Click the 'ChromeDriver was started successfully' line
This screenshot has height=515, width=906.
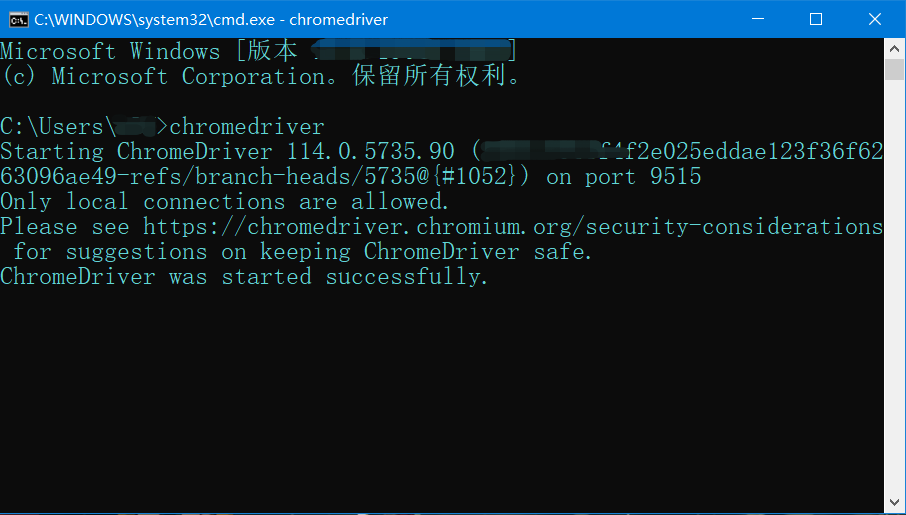[244, 277]
